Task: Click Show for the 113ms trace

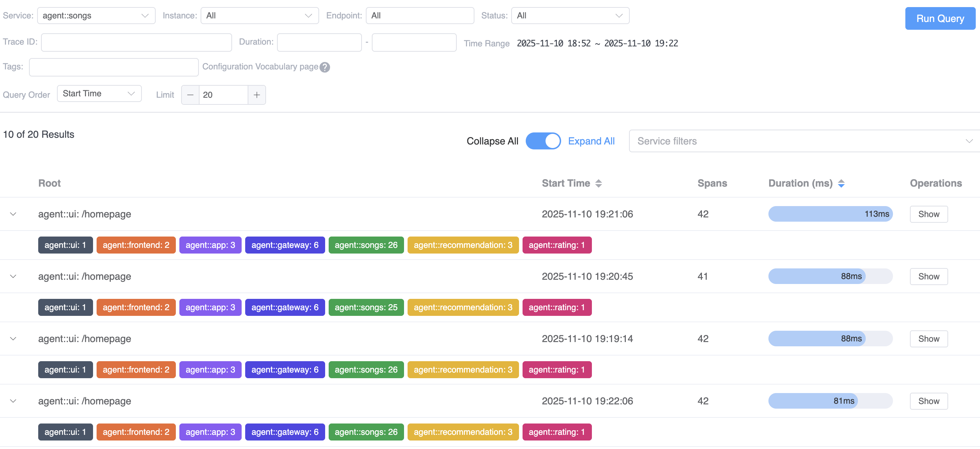Action: 928,214
